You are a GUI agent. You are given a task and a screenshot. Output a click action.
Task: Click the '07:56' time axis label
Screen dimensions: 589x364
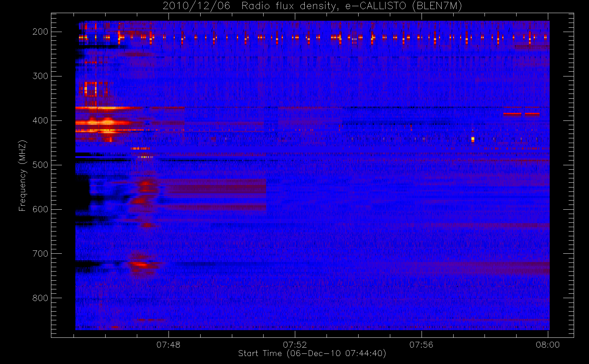click(421, 345)
